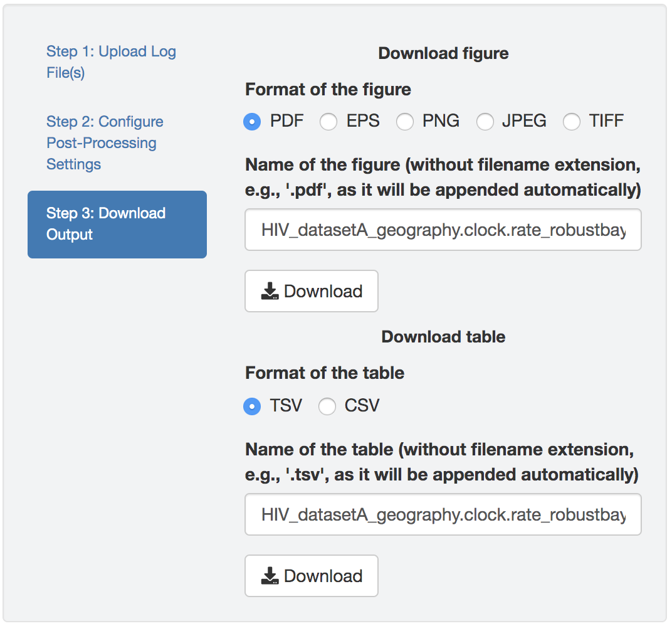Click into the figure name text field

[x=443, y=230]
